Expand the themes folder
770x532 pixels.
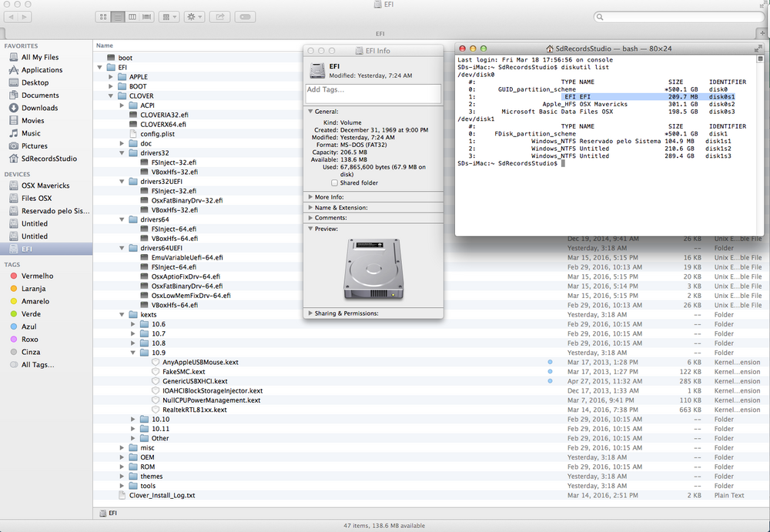pos(123,477)
